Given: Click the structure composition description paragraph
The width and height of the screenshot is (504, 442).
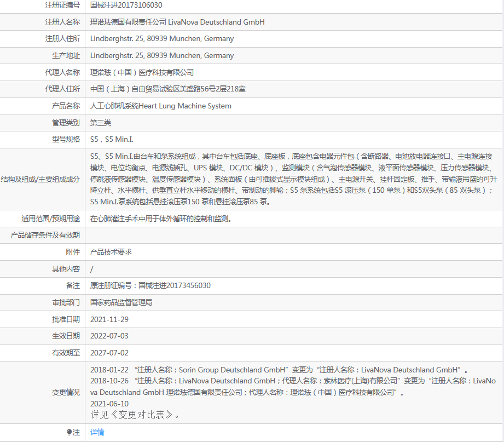Looking at the screenshot, I should click(293, 179).
